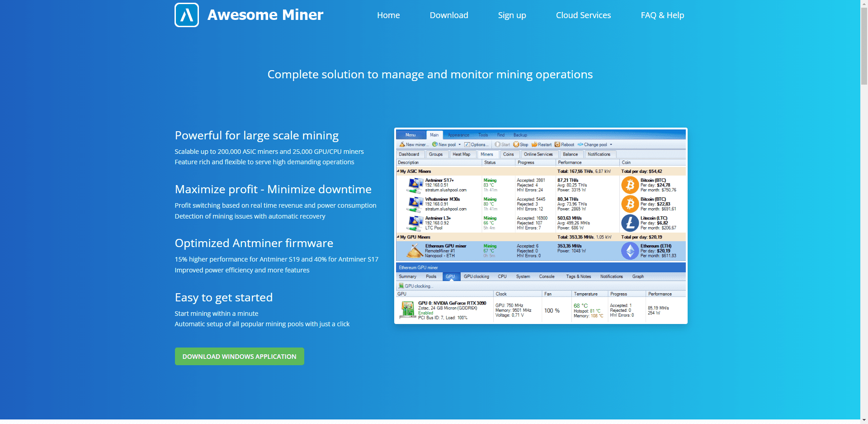Click the page scrollbar down arrow
The width and height of the screenshot is (868, 424).
point(864,420)
